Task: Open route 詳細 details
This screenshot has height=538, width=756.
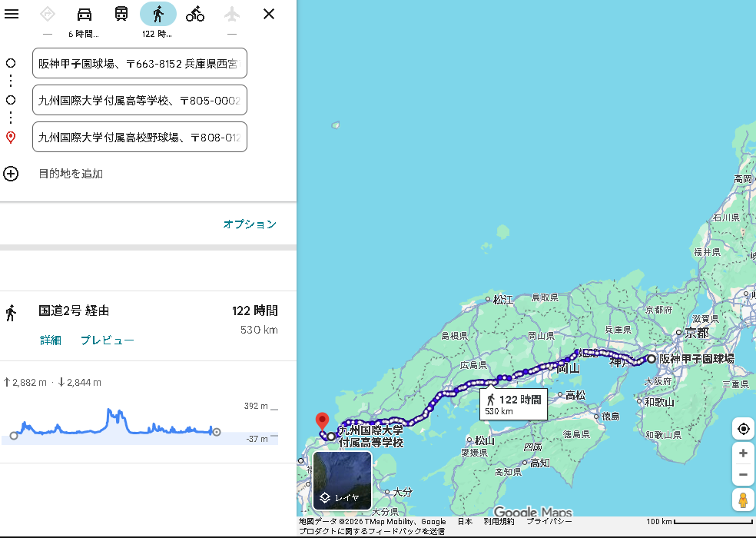Action: click(x=51, y=340)
